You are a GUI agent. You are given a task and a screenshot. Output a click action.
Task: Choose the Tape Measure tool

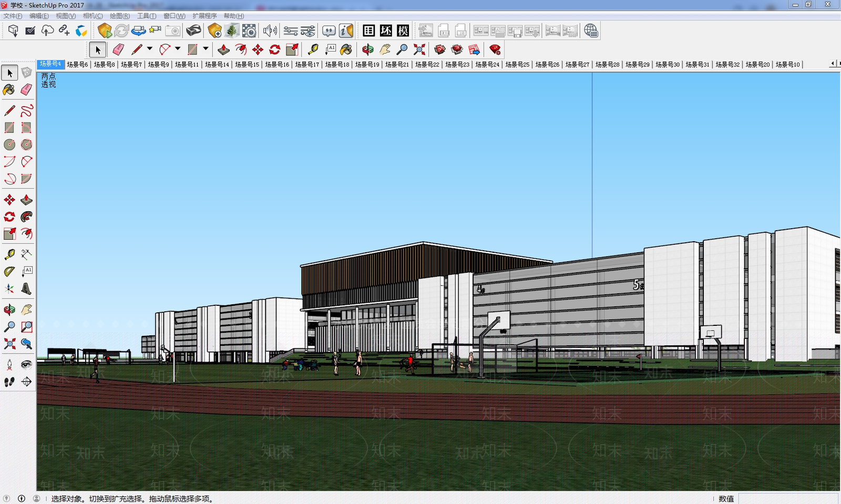[9, 254]
